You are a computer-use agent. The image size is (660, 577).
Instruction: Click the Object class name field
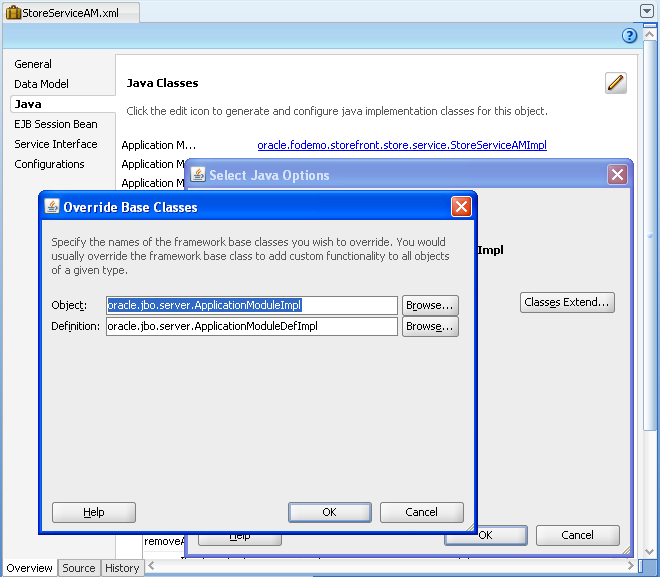click(252, 305)
